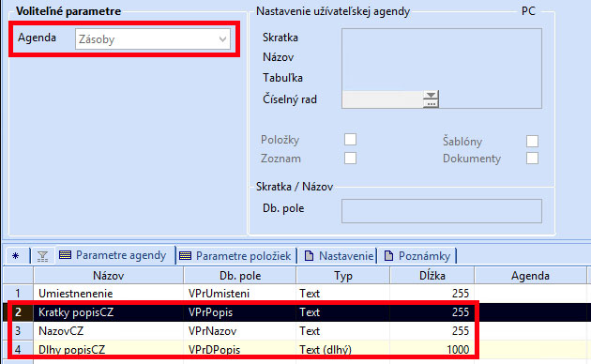
Task: Click the Číselný rad input field
Action: [382, 99]
